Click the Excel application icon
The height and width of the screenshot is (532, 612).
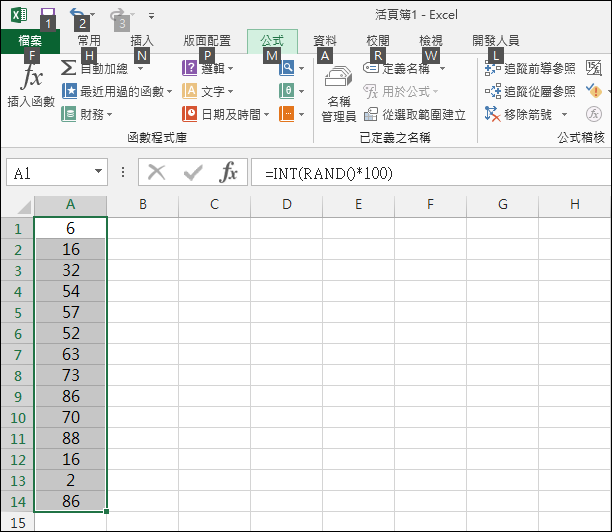[x=19, y=15]
